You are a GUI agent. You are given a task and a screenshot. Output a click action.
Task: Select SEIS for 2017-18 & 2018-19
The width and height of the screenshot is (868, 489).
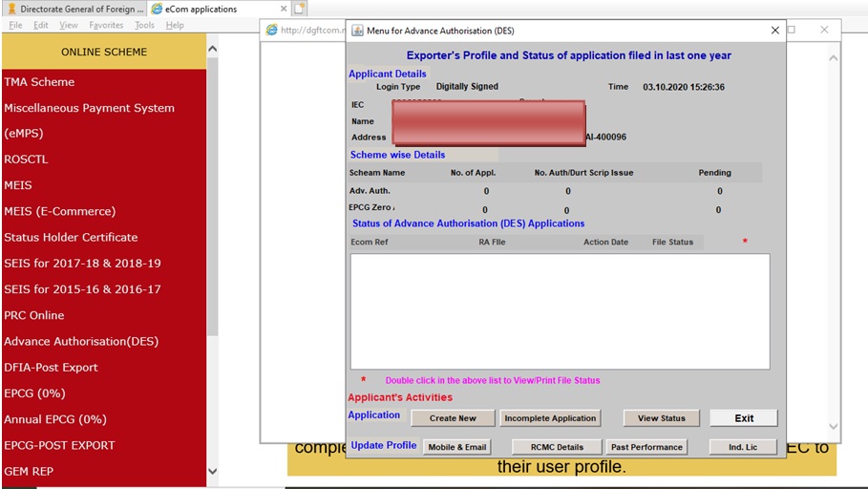tap(82, 264)
